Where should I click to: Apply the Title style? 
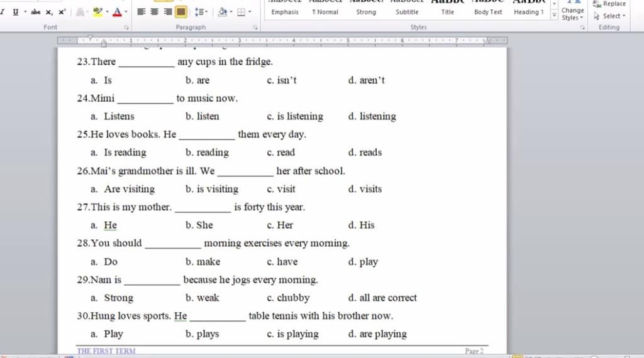tap(448, 9)
